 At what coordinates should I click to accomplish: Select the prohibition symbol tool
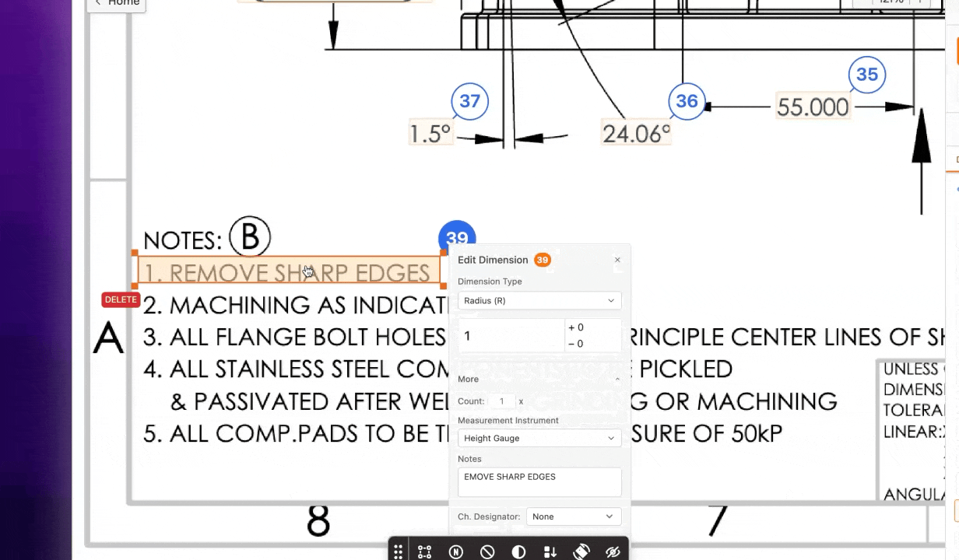pos(487,551)
